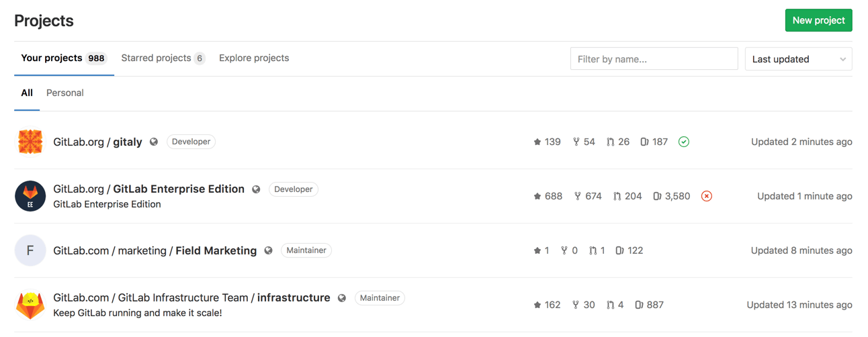Viewport: 868px width, 337px height.
Task: Click gitaly's passed pipeline status icon
Action: (684, 142)
